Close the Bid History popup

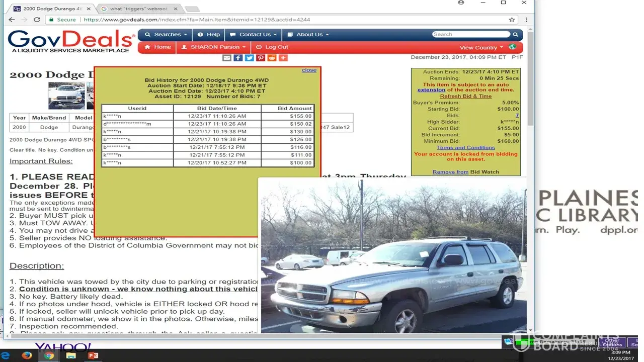pos(309,70)
